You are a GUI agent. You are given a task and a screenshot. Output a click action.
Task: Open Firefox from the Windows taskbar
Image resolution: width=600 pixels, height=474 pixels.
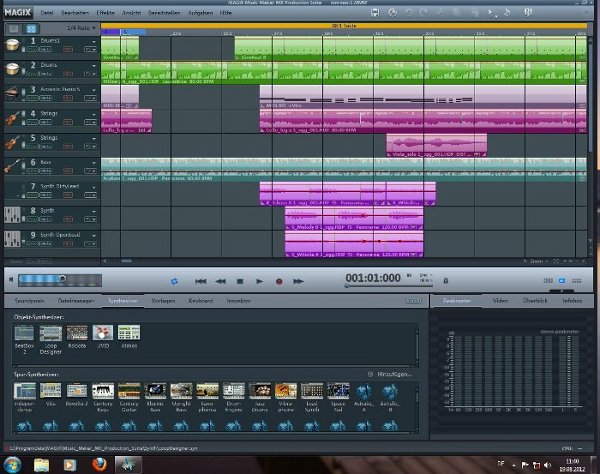click(99, 464)
